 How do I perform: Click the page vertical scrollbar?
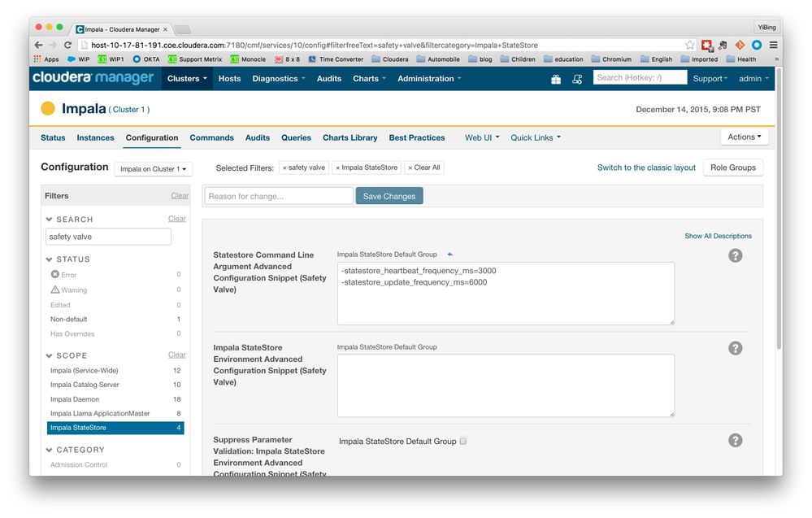pyautogui.click(x=779, y=209)
